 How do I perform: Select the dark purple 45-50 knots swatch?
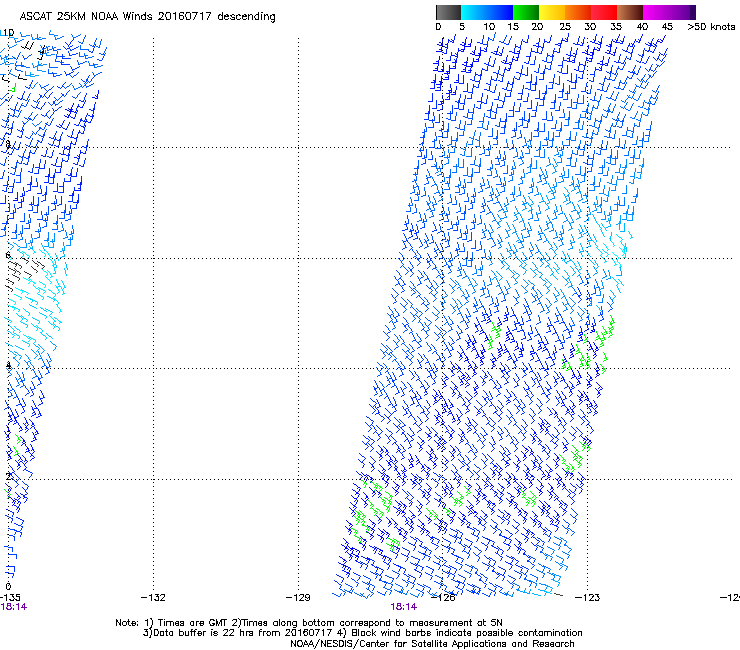tap(682, 12)
